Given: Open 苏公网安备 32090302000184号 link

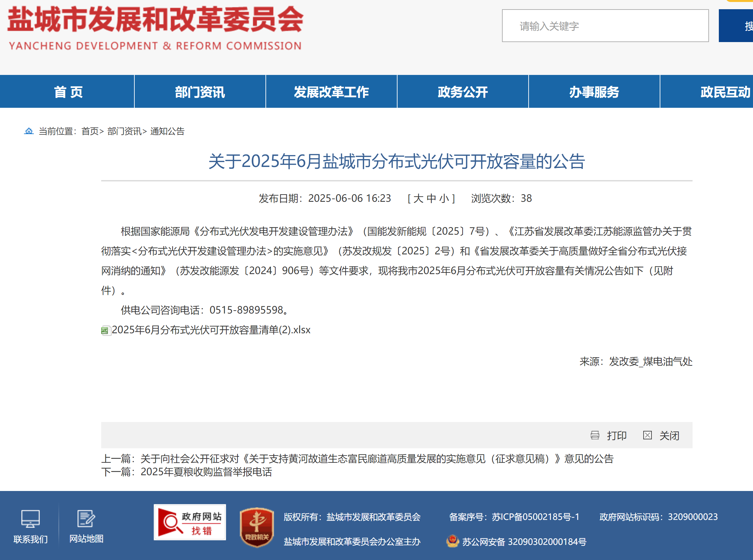Looking at the screenshot, I should pos(524,542).
